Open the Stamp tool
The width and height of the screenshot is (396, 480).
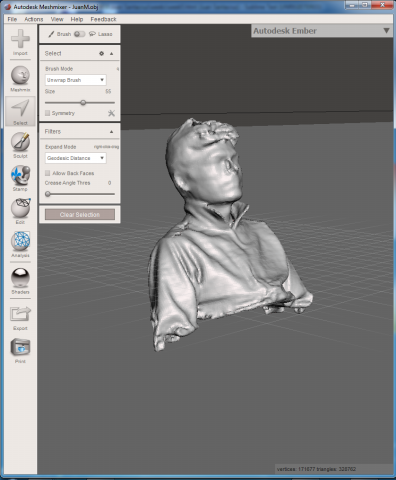(x=20, y=178)
